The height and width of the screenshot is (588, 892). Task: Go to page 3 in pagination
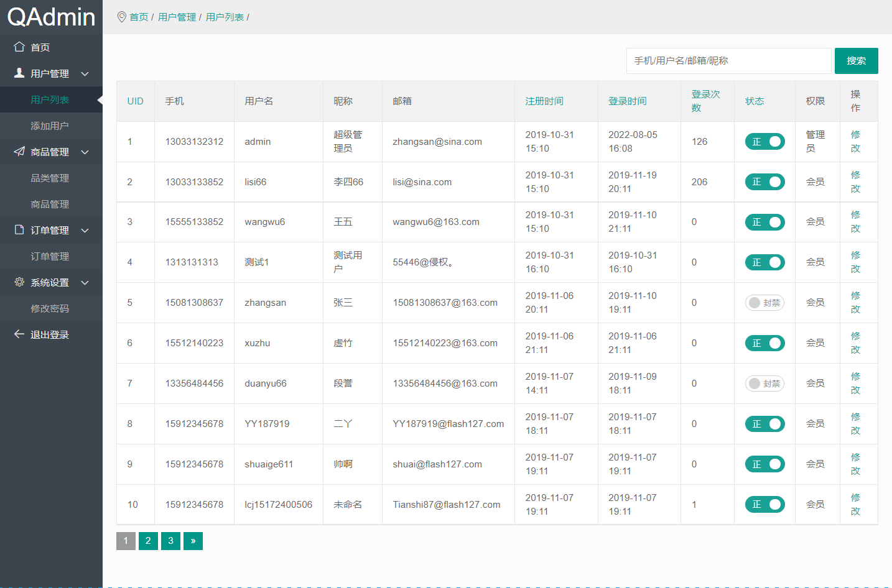(x=170, y=541)
